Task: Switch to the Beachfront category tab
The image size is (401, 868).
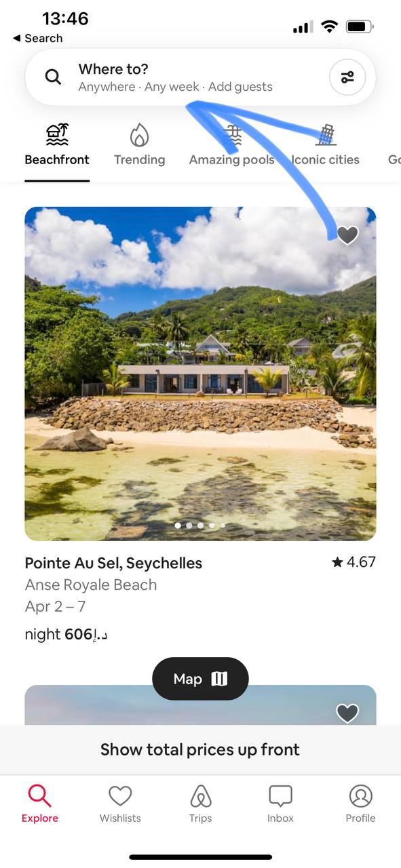Action: [57, 144]
